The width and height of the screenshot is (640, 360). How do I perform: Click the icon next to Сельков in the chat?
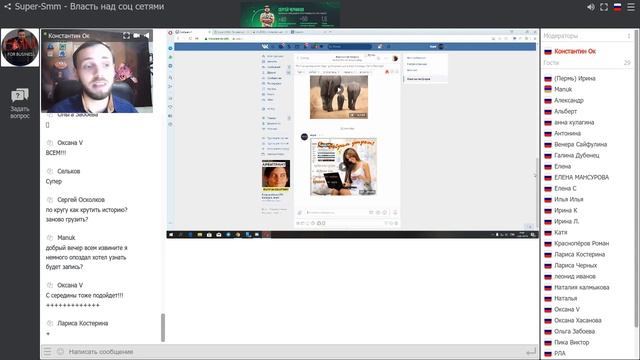[50, 171]
